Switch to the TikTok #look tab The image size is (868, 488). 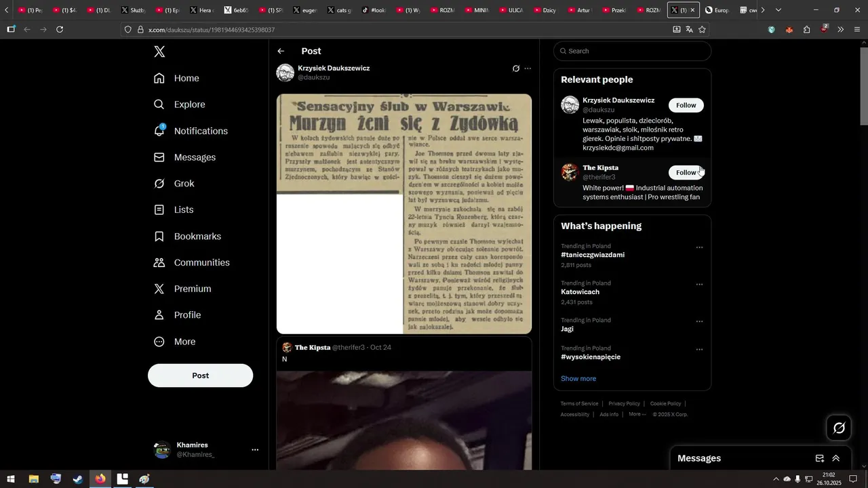pos(373,10)
